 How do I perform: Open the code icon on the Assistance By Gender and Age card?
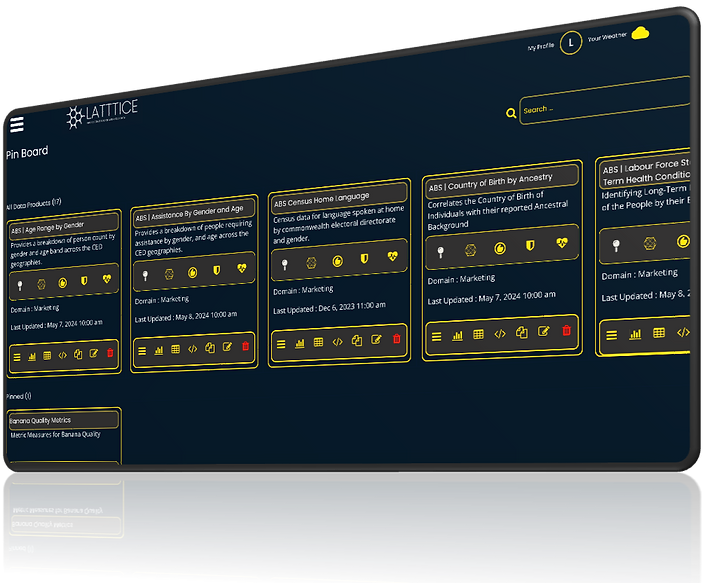(x=192, y=349)
